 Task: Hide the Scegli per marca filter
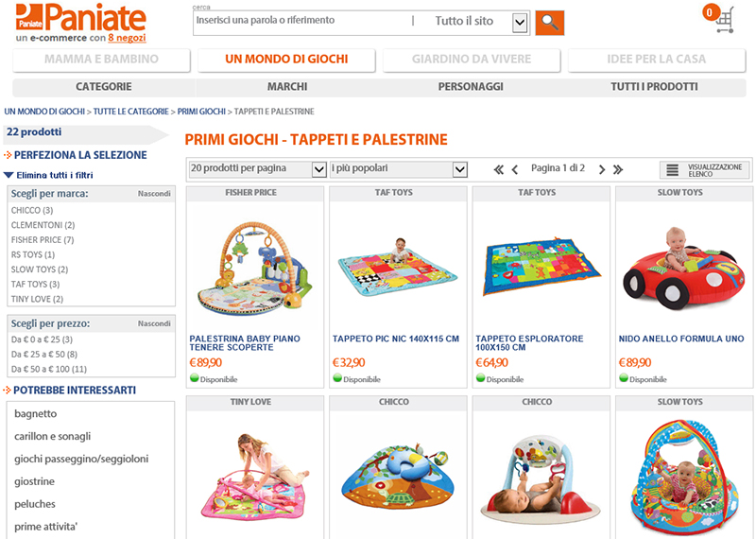point(154,194)
